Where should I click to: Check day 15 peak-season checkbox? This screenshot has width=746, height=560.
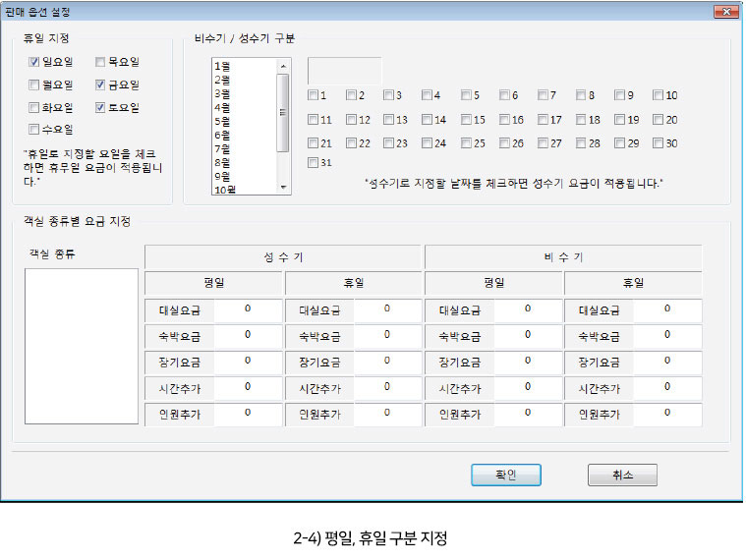pos(466,120)
